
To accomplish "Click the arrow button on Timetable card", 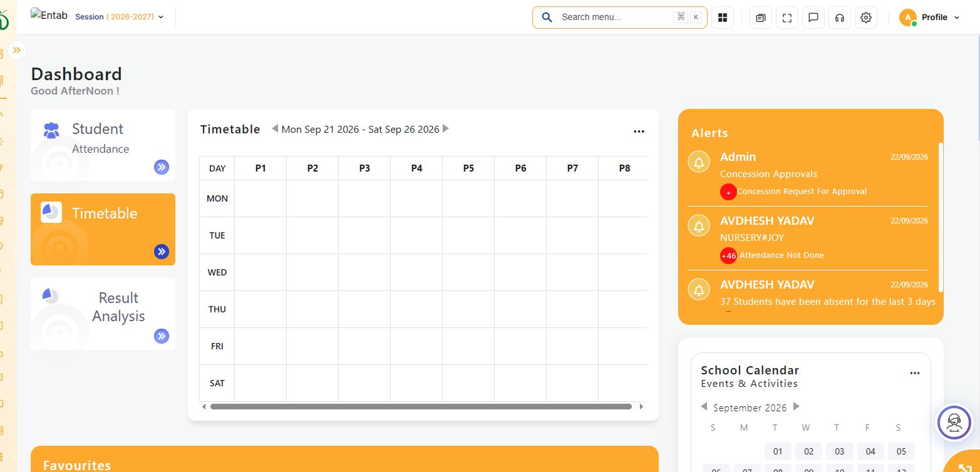I will click(162, 252).
